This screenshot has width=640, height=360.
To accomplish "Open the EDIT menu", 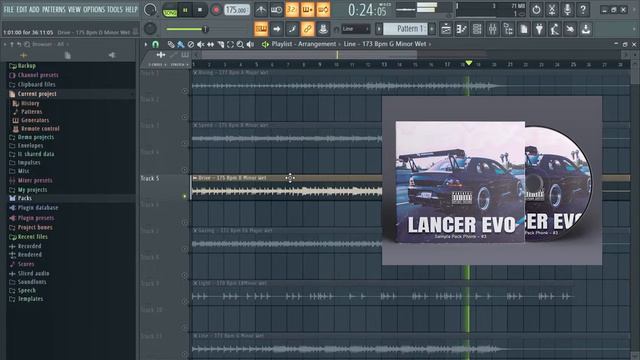I will [x=21, y=9].
